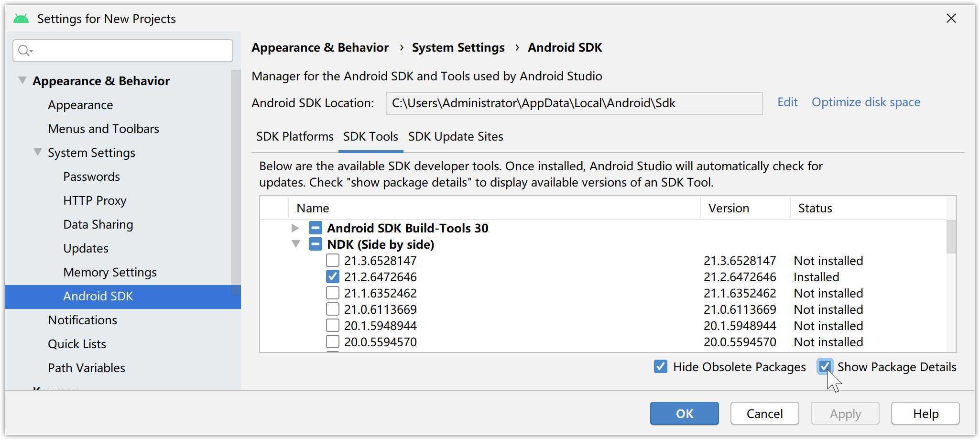This screenshot has width=980, height=440.
Task: Select Android SDK in the settings tree
Action: 123,297
